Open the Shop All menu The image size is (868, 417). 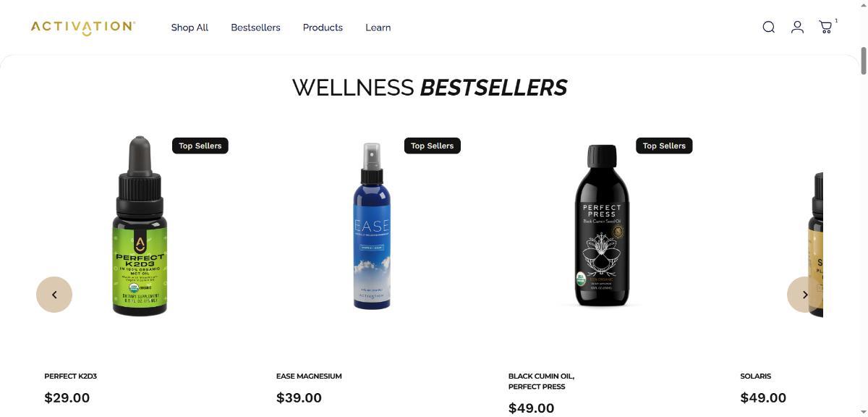point(190,28)
